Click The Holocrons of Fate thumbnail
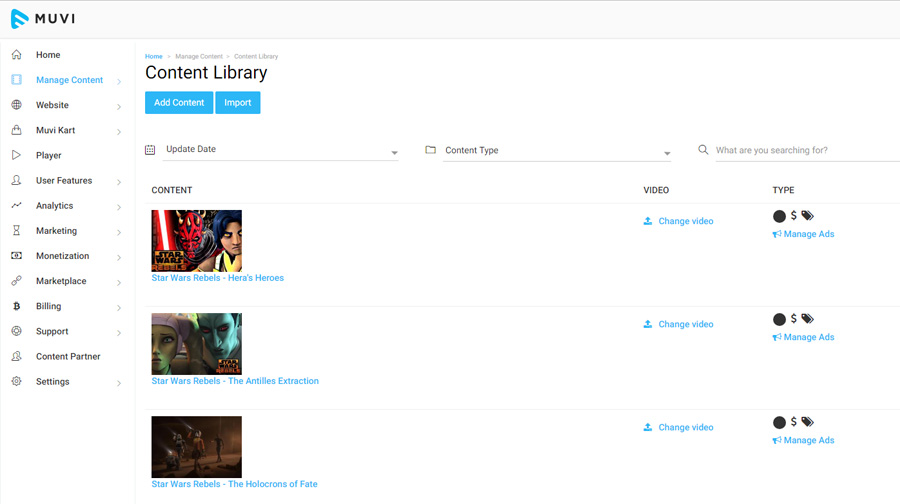 click(197, 447)
